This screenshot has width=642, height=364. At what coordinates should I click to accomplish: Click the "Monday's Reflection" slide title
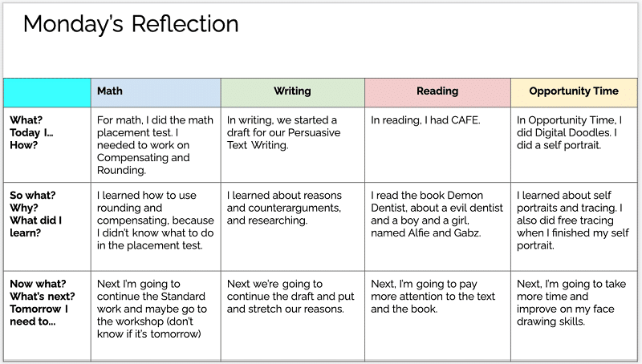coord(131,25)
